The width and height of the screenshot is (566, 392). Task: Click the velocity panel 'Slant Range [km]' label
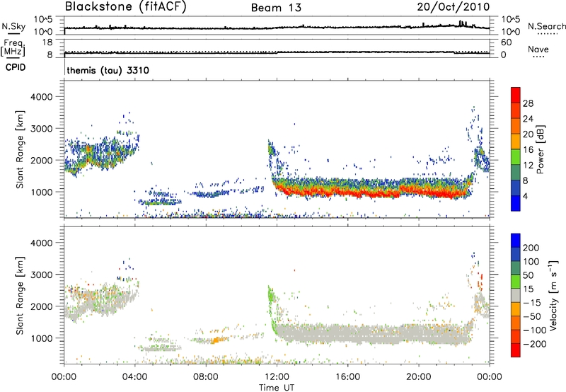[x=20, y=295]
